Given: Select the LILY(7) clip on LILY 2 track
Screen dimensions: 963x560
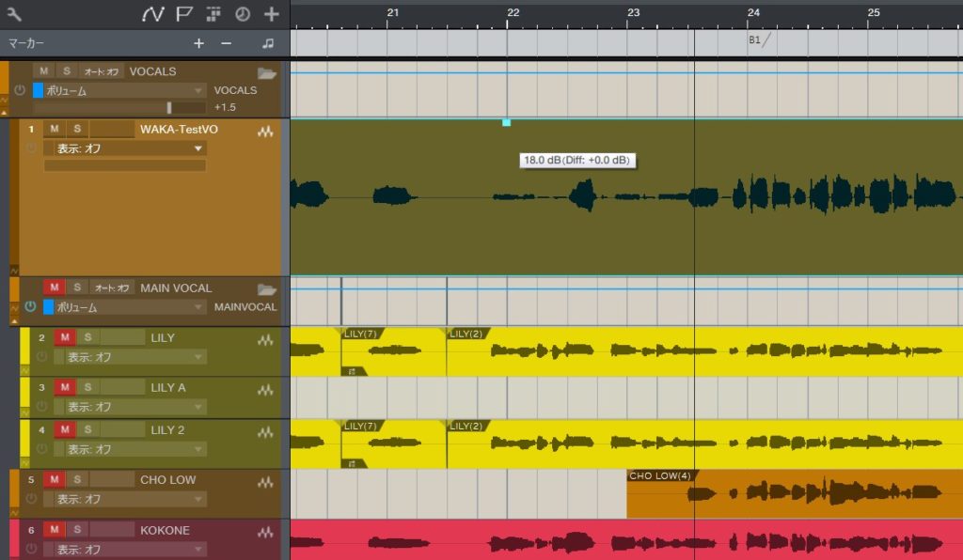Looking at the screenshot, I should (x=394, y=444).
